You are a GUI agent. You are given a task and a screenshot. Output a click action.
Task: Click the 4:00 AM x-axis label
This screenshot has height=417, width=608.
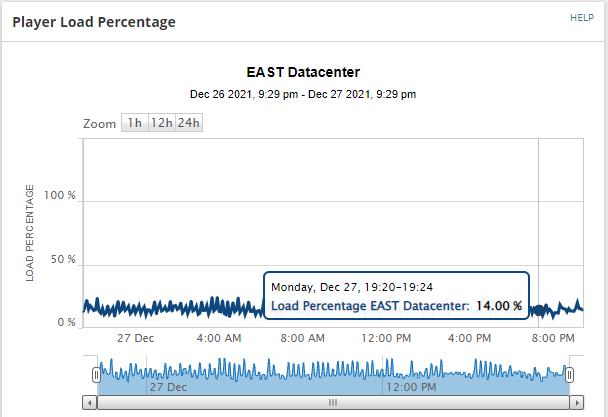coord(218,339)
